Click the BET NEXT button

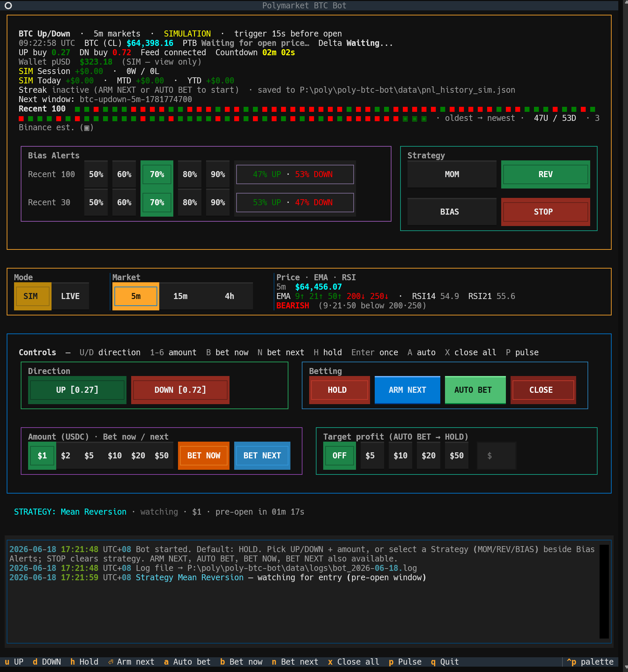[262, 455]
